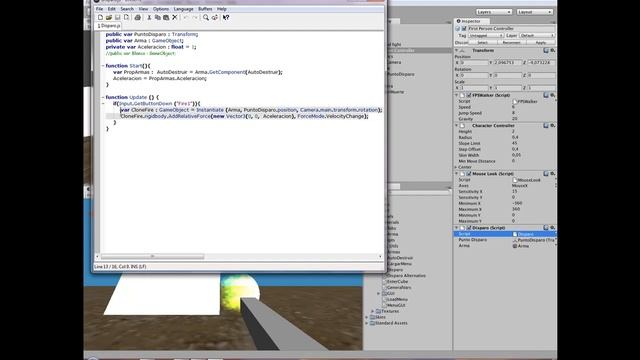Collapse the Character Controller foldout
The width and height of the screenshot is (640, 360).
click(x=456, y=126)
